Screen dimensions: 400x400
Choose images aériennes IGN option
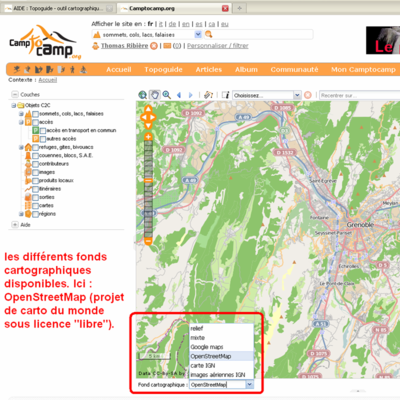[221, 375]
